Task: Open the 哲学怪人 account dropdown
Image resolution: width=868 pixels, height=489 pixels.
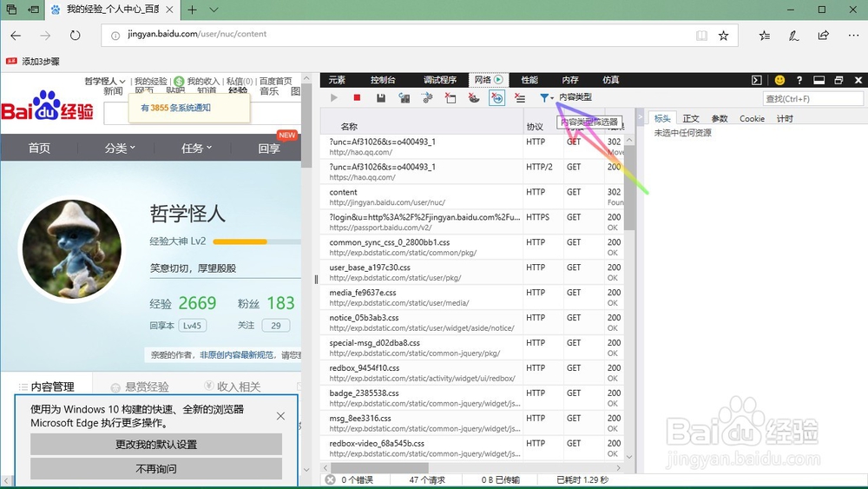Action: (105, 81)
